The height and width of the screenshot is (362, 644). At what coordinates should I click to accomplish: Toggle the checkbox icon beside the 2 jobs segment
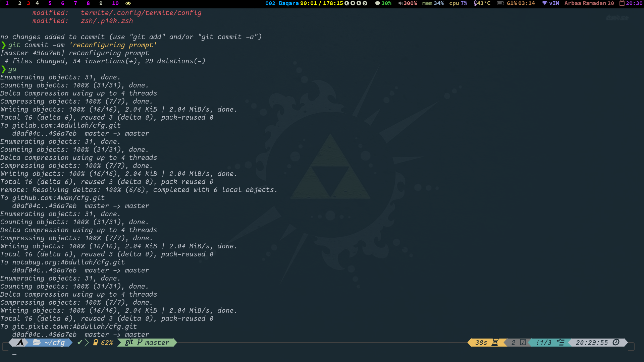pos(523,343)
